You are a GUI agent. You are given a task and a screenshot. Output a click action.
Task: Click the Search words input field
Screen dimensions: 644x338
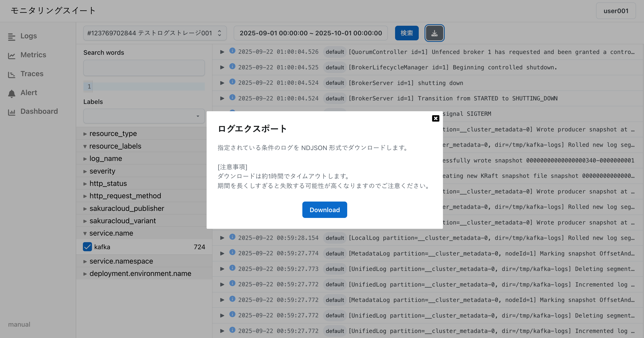[x=144, y=68]
